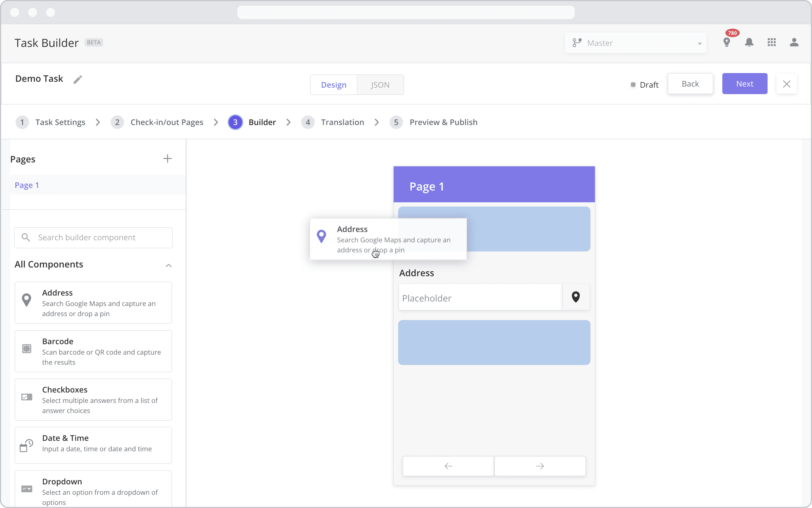Select the Address component card

coord(93,303)
